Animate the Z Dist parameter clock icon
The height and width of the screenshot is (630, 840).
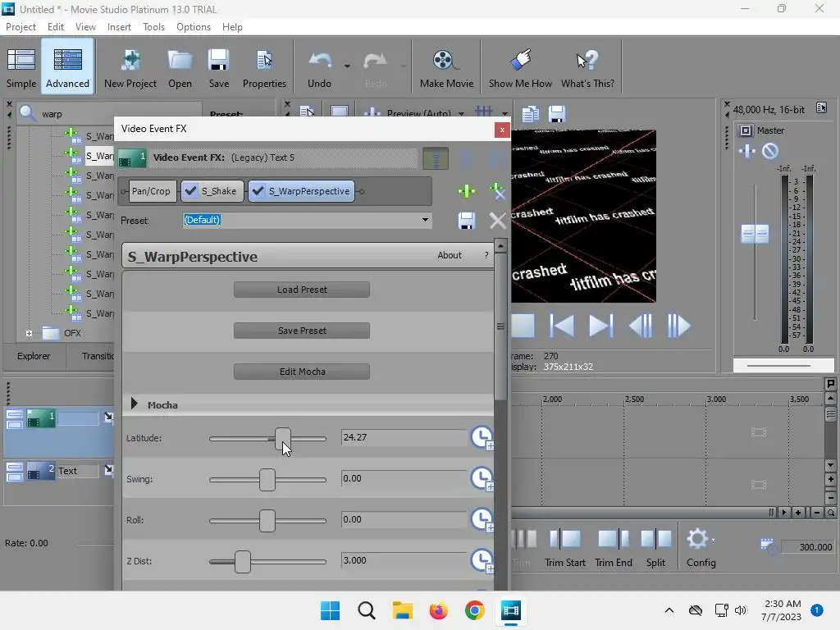pyautogui.click(x=482, y=560)
